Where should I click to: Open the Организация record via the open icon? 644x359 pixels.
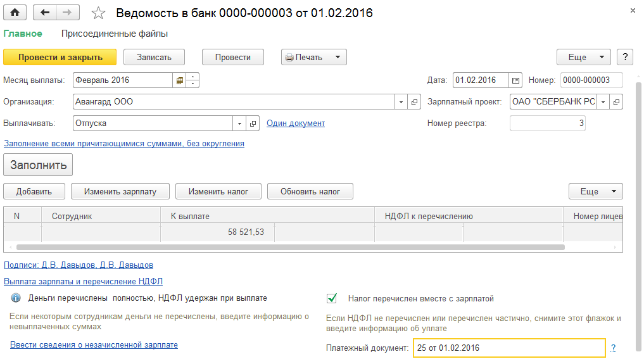coord(415,102)
